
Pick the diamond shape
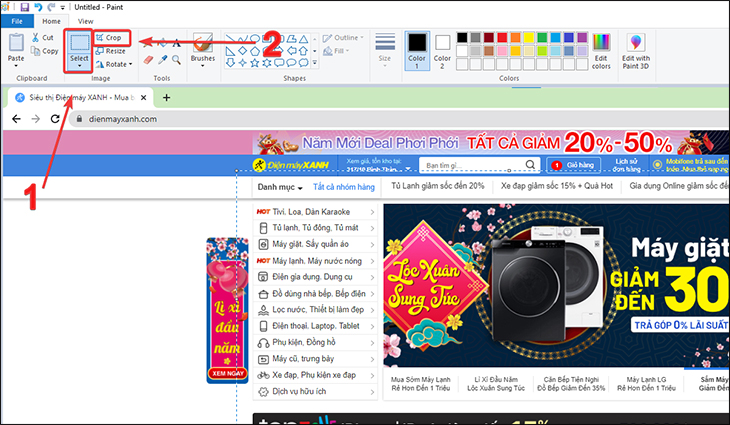pyautogui.click(x=243, y=51)
